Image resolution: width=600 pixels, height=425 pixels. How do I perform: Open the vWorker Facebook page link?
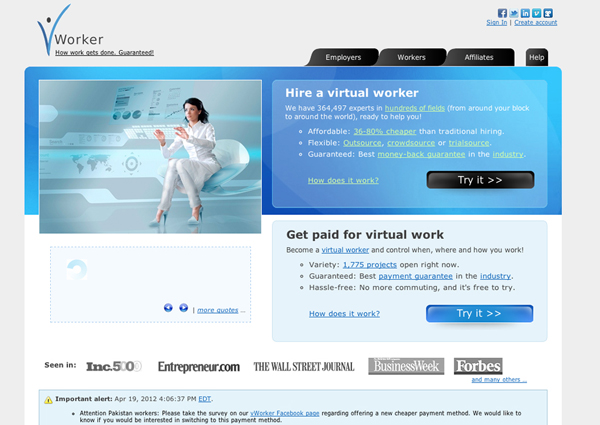pos(285,413)
